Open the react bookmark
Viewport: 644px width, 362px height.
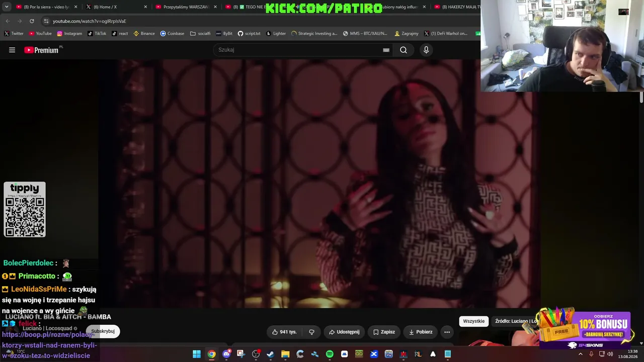coord(120,34)
